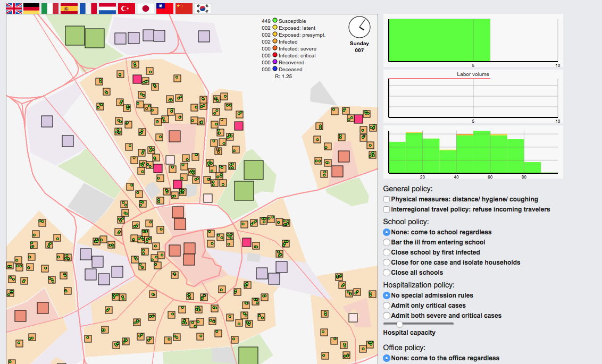Click the Hospital capacity slider handle
This screenshot has width=602, height=364.
point(399,324)
